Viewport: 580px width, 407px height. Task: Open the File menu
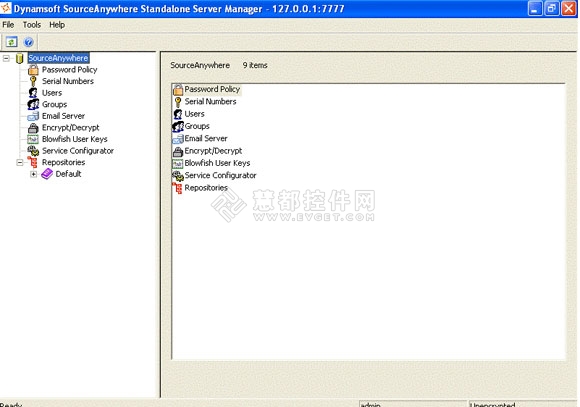(x=8, y=25)
